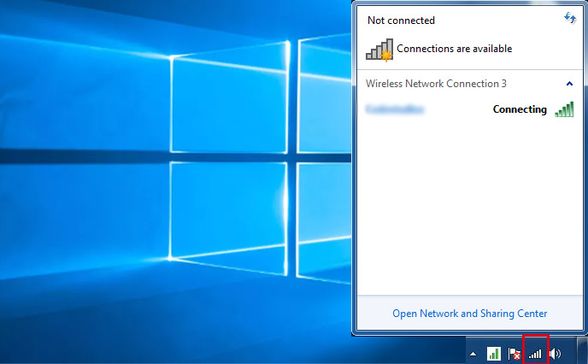Refresh the network list with the arrows icon
The height and width of the screenshot is (364, 588).
570,18
